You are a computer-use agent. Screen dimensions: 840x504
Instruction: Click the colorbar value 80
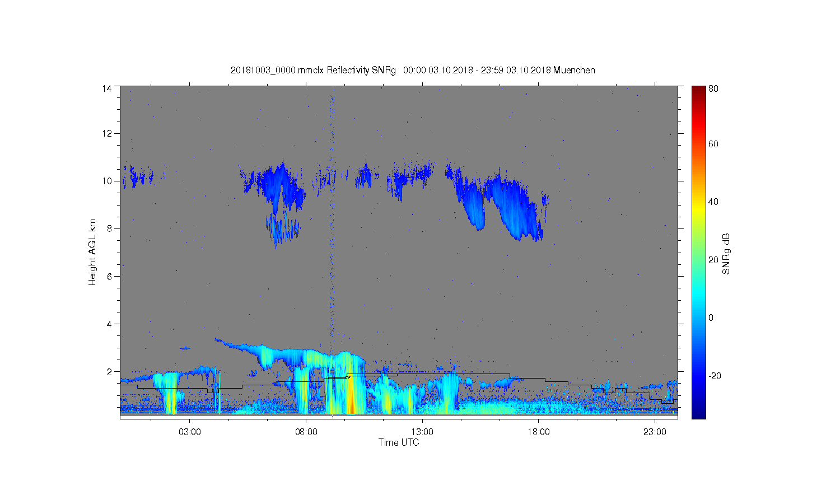713,88
